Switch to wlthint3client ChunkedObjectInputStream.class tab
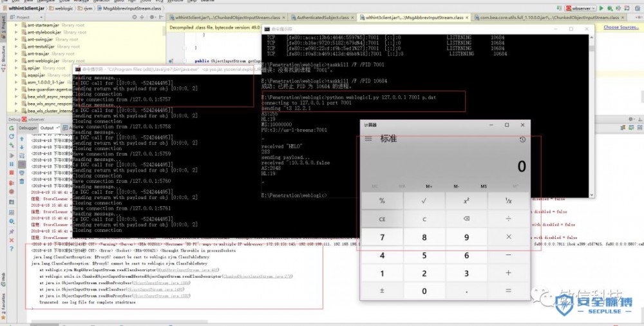 click(x=227, y=17)
